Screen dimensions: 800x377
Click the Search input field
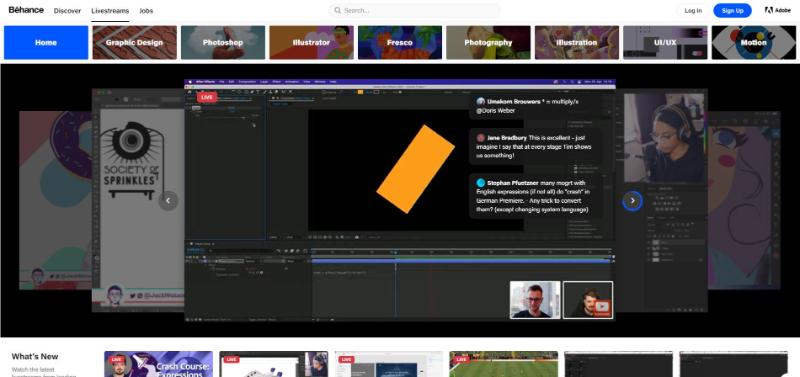coord(414,10)
